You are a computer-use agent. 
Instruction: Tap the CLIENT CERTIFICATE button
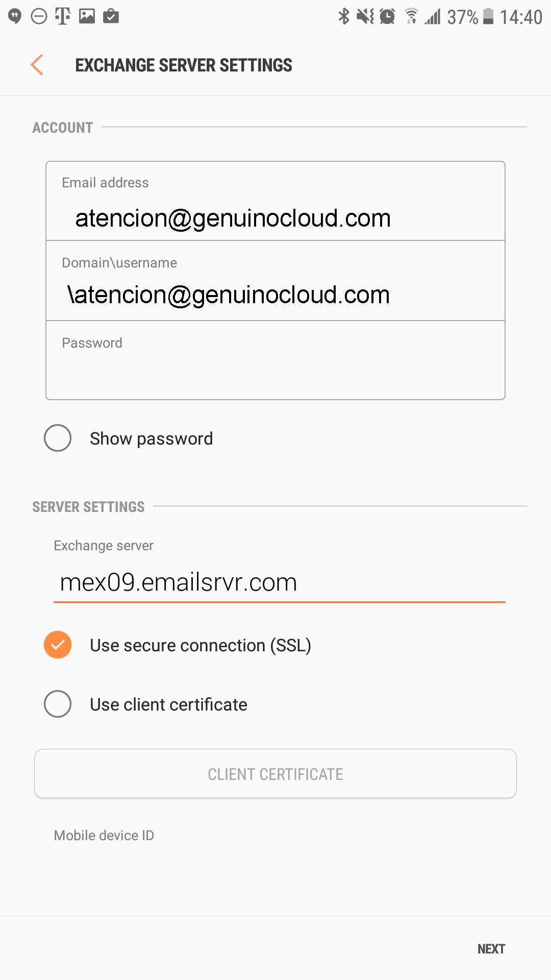275,774
